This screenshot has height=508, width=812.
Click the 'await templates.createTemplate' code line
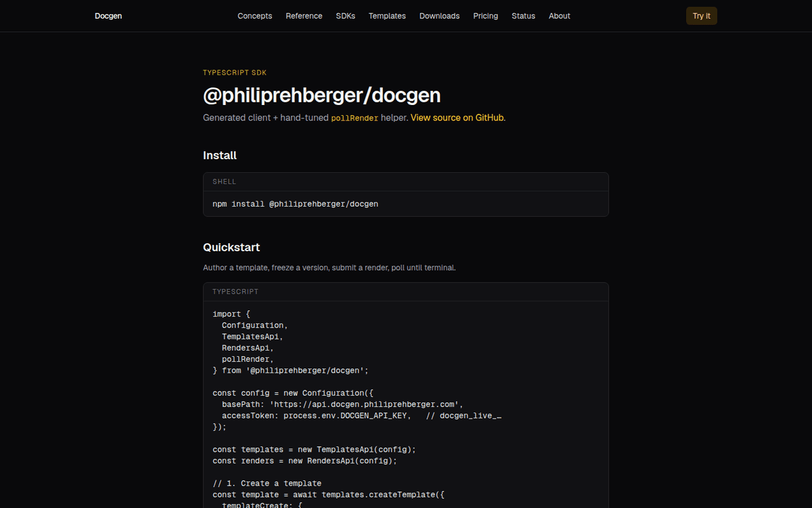(x=328, y=494)
